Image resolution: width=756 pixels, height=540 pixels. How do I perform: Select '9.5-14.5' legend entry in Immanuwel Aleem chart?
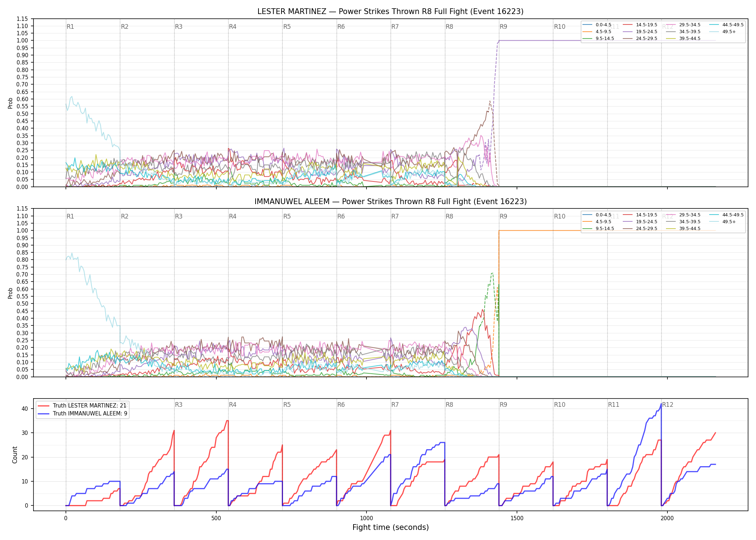(598, 229)
